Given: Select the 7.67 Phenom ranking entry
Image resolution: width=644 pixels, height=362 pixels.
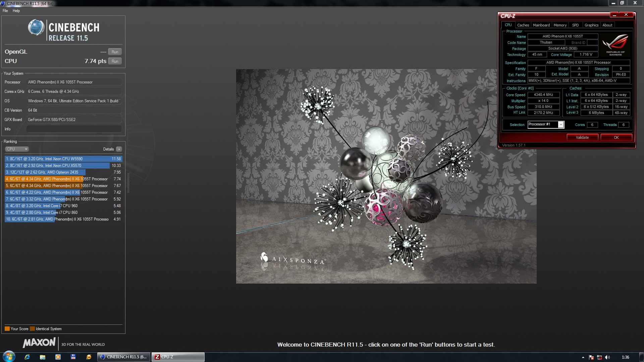Looking at the screenshot, I should [x=63, y=186].
